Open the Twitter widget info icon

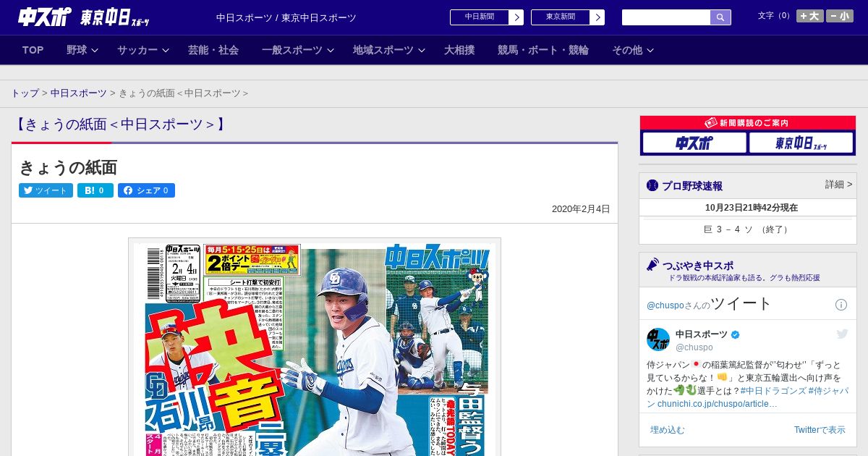pos(841,305)
